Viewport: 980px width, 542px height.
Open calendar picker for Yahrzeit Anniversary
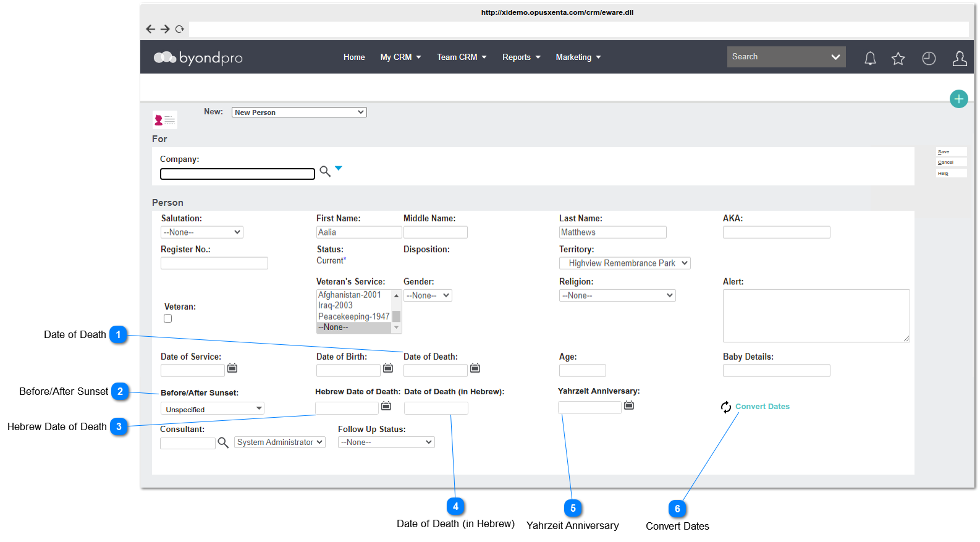pos(629,405)
